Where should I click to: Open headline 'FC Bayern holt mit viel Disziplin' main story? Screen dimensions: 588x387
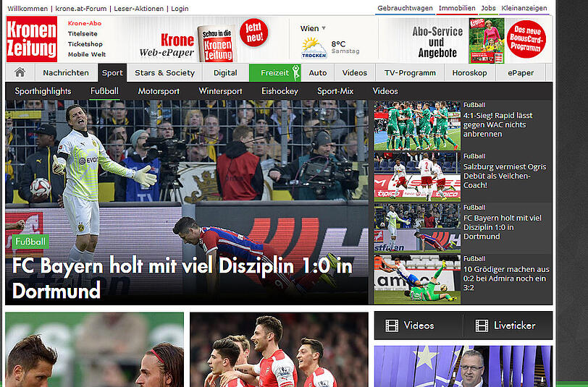(182, 278)
